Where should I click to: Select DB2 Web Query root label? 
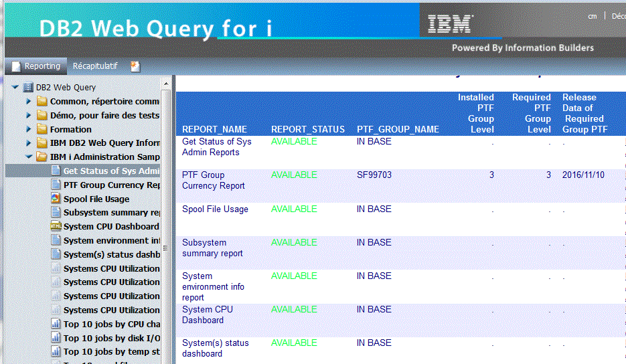tap(66, 88)
